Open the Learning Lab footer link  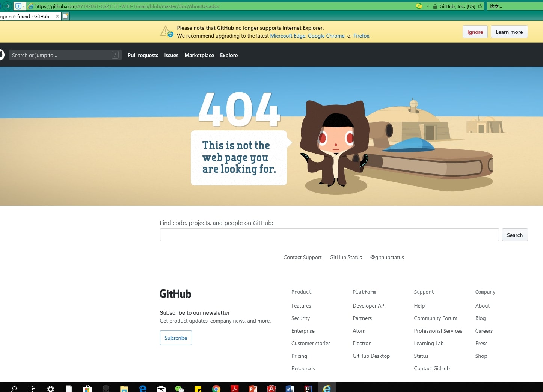429,343
